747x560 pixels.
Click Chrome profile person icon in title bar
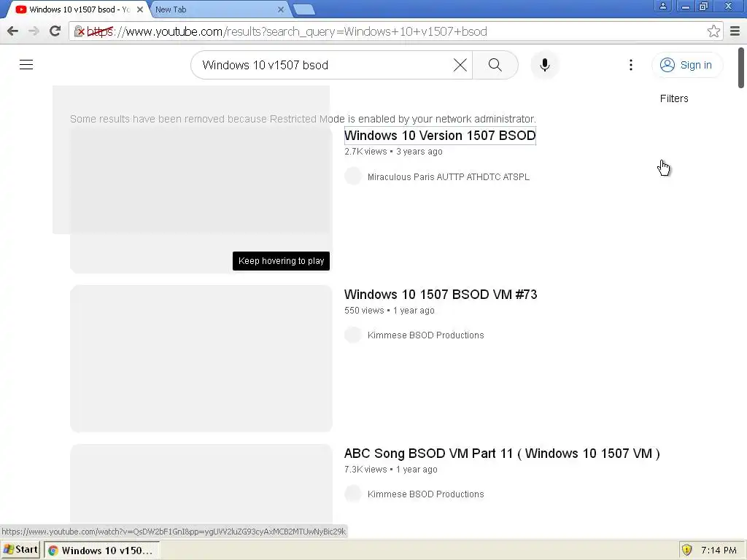pos(662,6)
